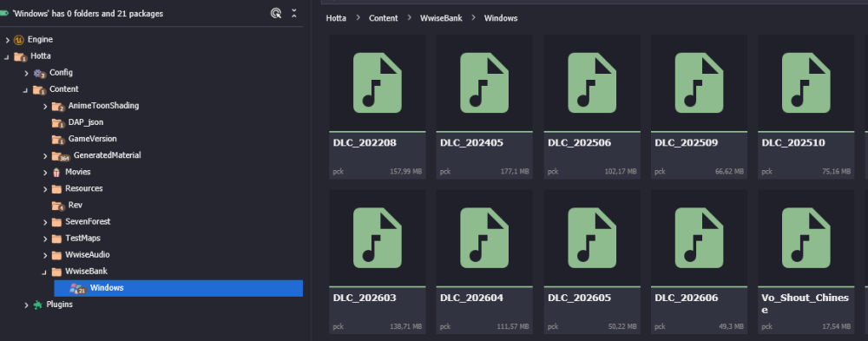Click the Hotta folder icon

pyautogui.click(x=20, y=56)
